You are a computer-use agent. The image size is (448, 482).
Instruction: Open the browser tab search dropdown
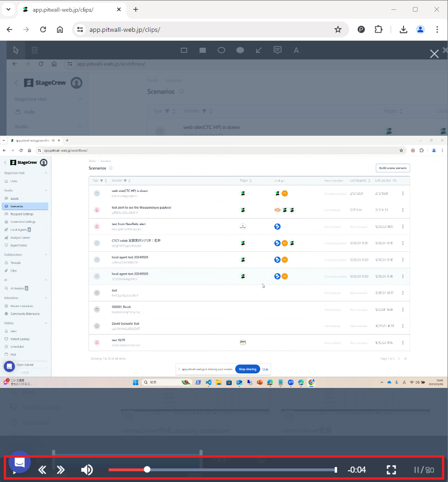pos(8,9)
